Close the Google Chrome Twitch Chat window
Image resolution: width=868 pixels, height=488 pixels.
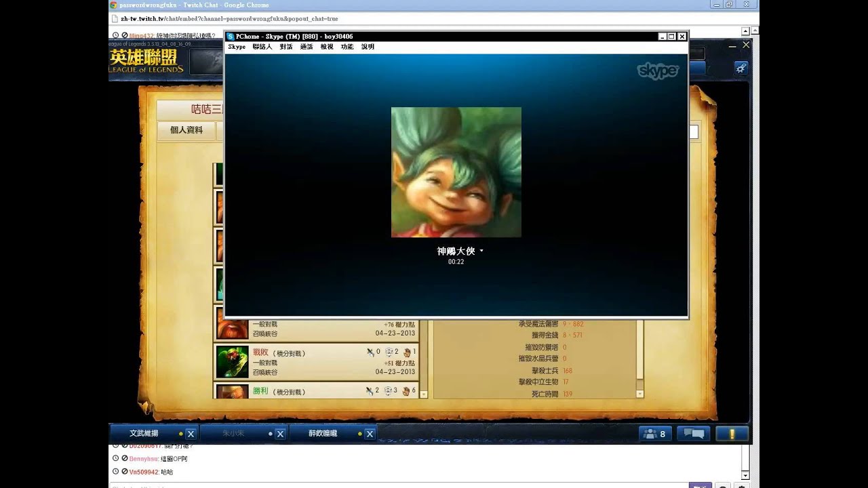pyautogui.click(x=748, y=5)
